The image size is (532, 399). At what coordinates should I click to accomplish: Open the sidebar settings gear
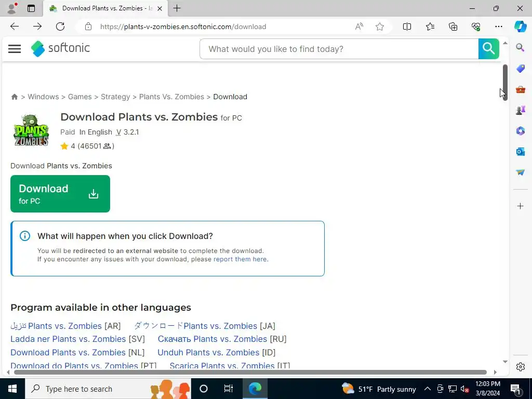pos(520,367)
